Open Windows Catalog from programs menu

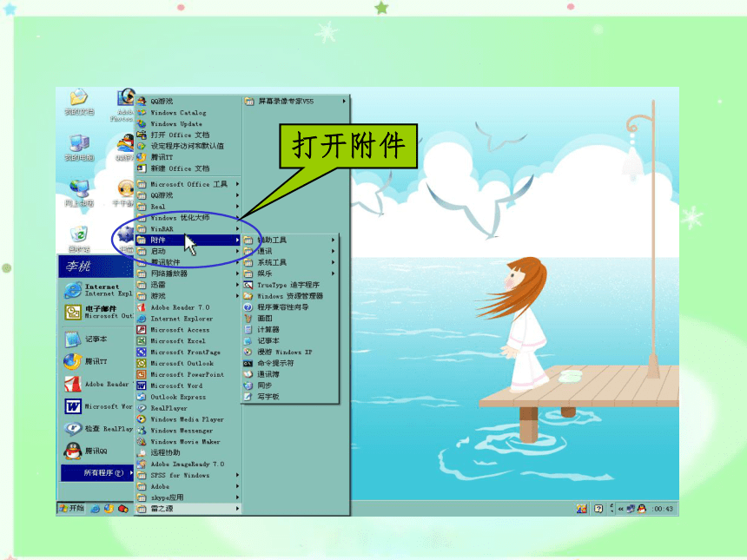188,113
